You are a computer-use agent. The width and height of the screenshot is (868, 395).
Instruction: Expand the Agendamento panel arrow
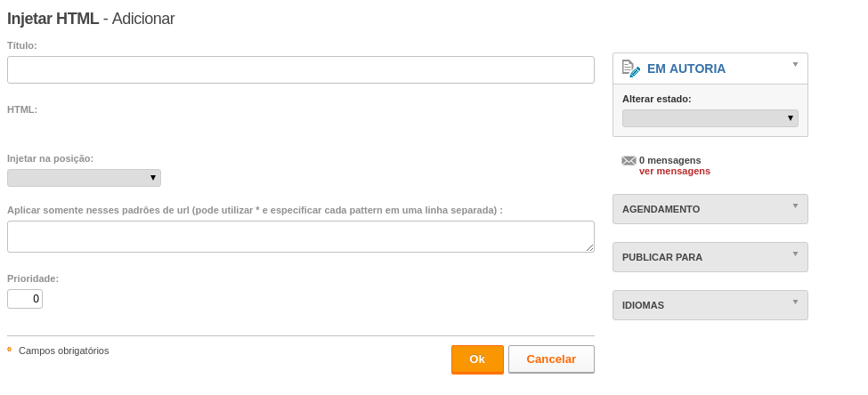(x=796, y=206)
